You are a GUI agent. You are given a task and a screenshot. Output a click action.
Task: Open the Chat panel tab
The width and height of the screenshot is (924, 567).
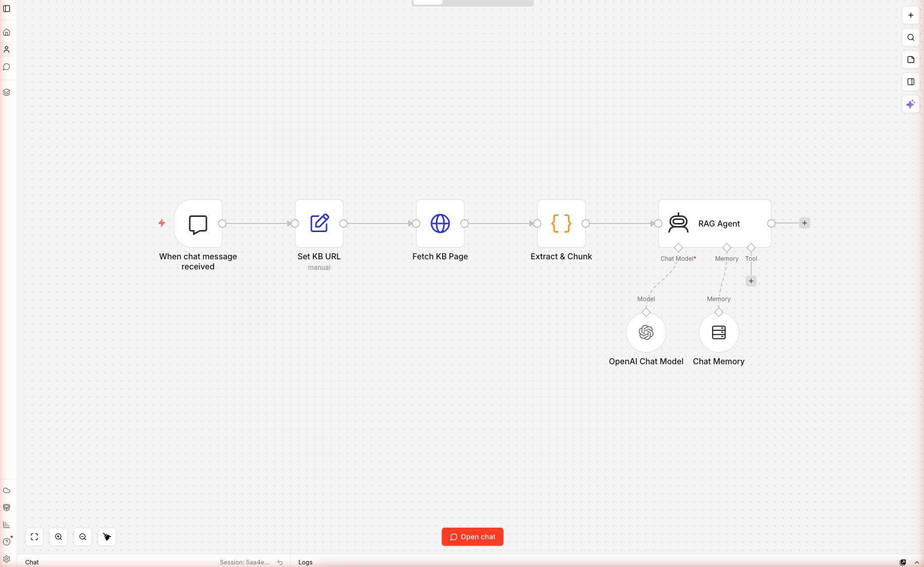(x=32, y=562)
